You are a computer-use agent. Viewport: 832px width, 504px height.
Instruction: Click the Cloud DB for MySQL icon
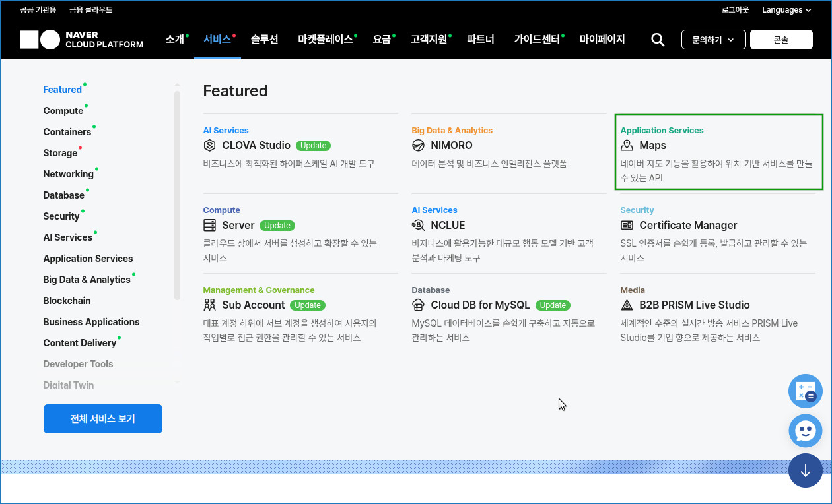coord(418,305)
